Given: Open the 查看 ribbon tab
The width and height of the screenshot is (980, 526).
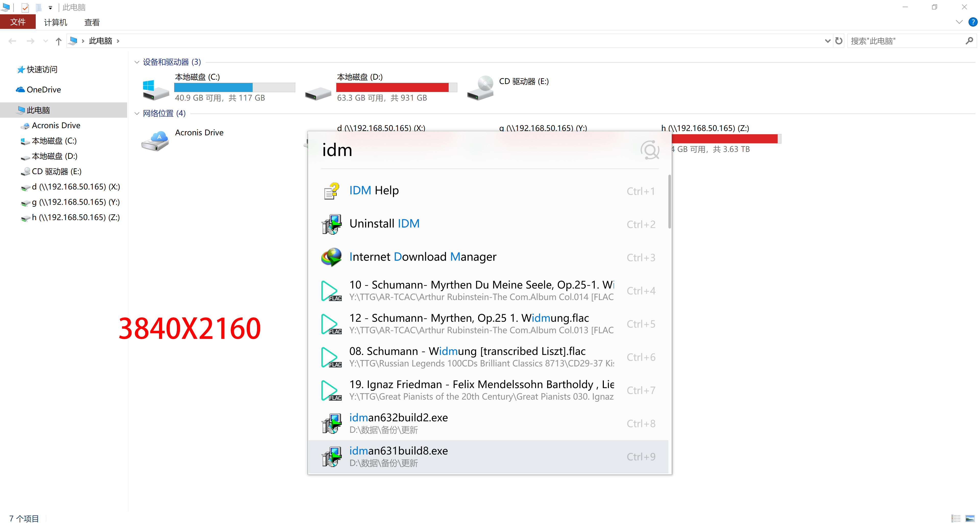Looking at the screenshot, I should tap(92, 22).
